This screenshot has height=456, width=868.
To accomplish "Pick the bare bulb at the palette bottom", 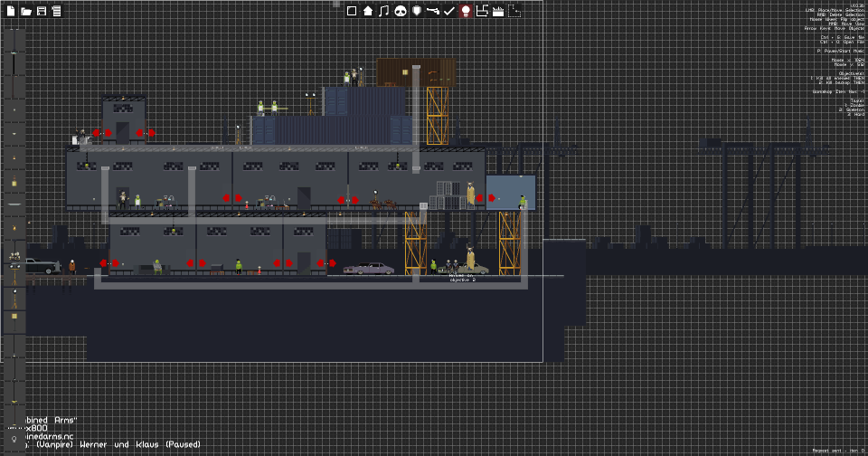I will (x=14, y=440).
